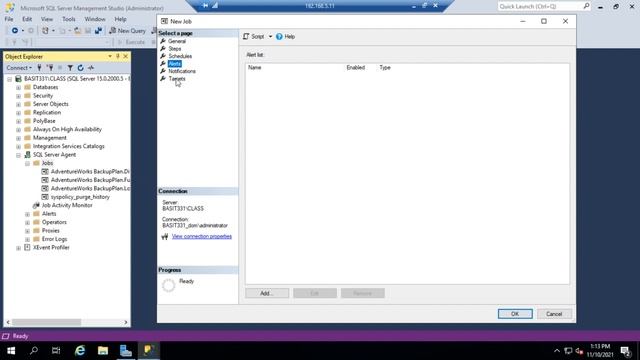
Task: Click the Add... button for alerts
Action: point(267,293)
